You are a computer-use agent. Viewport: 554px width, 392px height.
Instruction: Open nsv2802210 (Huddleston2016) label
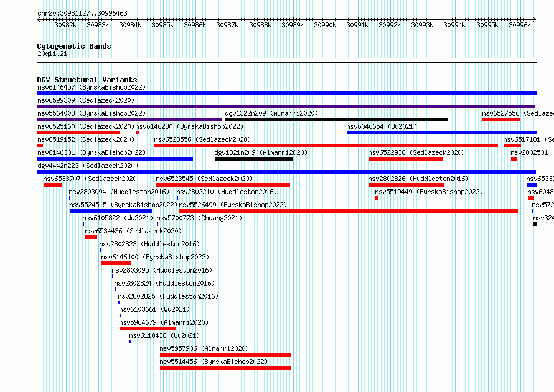click(227, 192)
